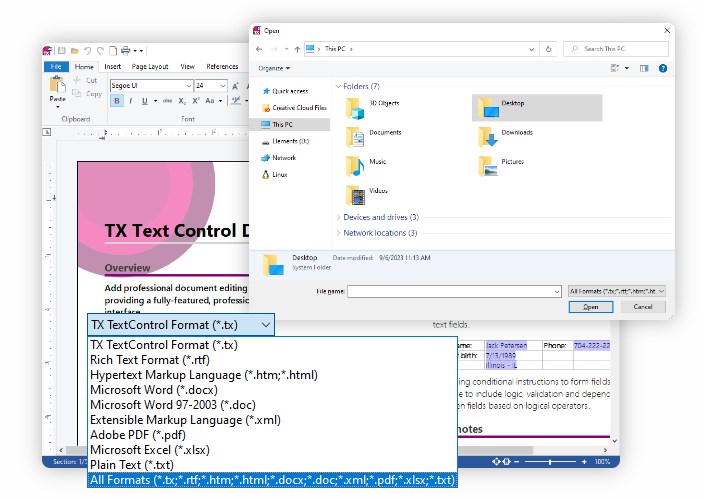This screenshot has width=703, height=501.
Task: Select the Videos folder
Action: point(366,195)
